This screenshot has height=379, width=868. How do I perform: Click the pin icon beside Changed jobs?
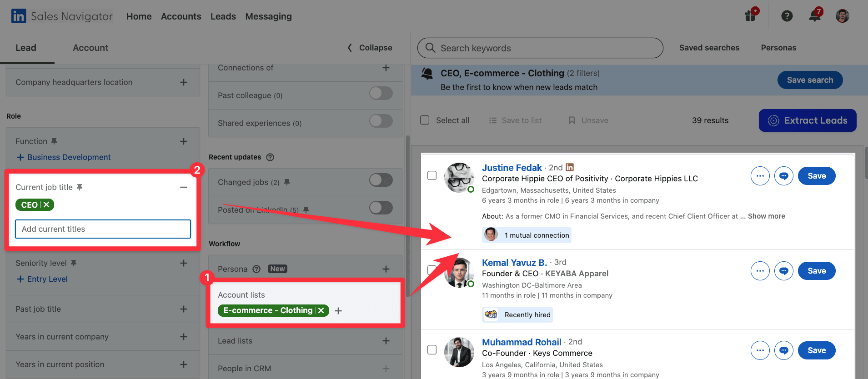(287, 182)
